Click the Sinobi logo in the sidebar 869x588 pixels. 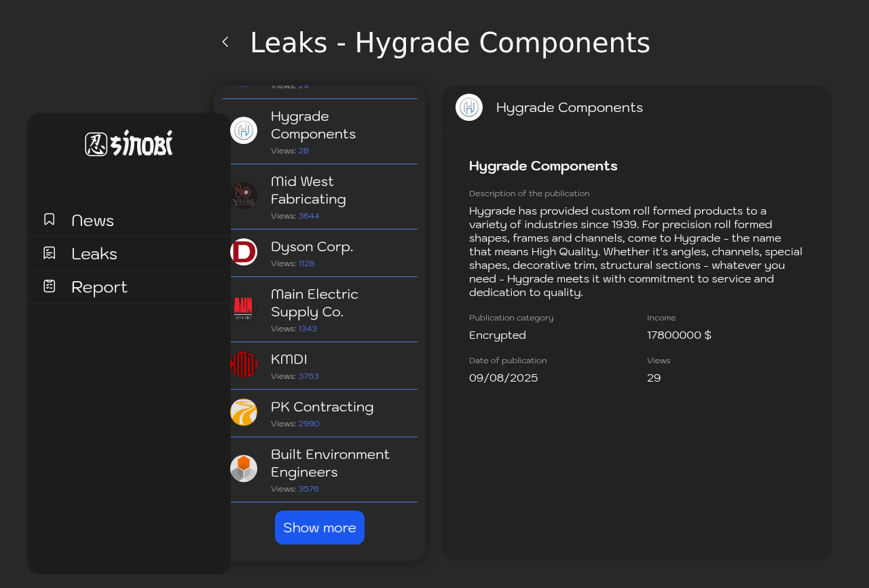pyautogui.click(x=129, y=143)
